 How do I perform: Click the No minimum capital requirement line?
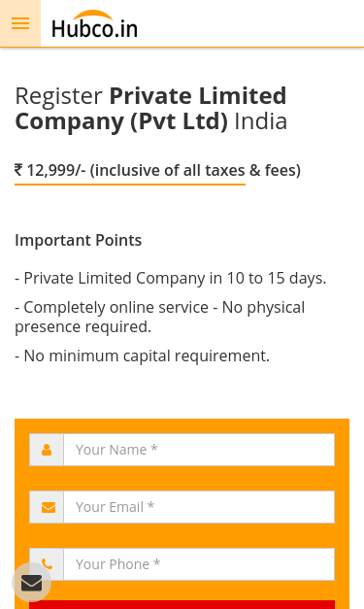(142, 355)
